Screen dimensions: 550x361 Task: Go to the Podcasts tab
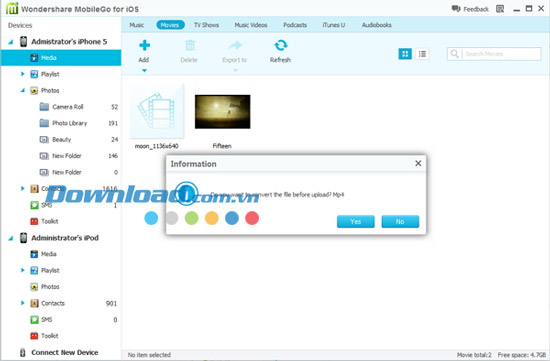click(295, 25)
